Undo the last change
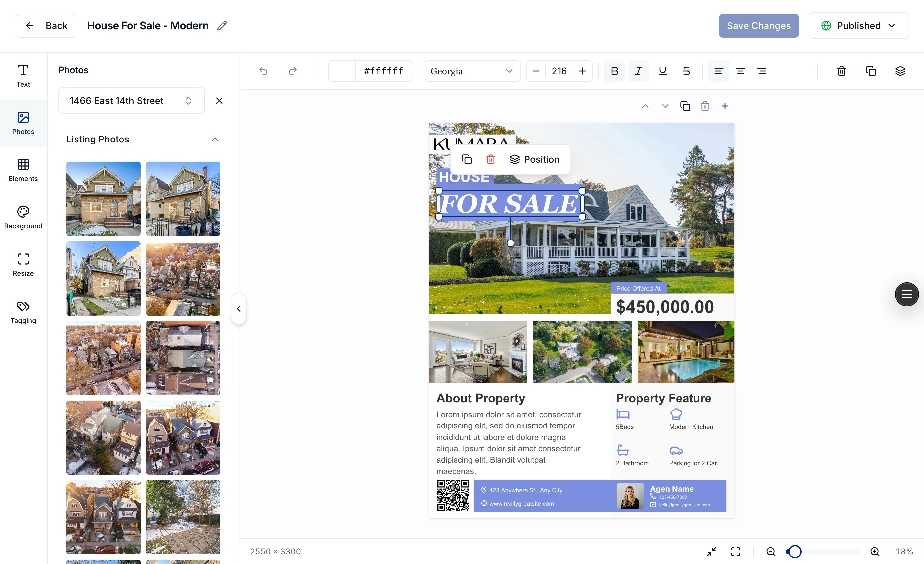This screenshot has width=924, height=564. pyautogui.click(x=263, y=71)
